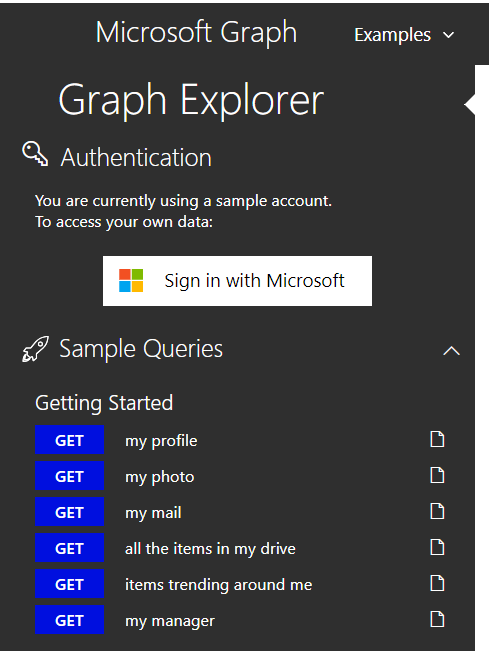This screenshot has width=489, height=651.
Task: Open the Examples dropdown menu
Action: click(404, 35)
